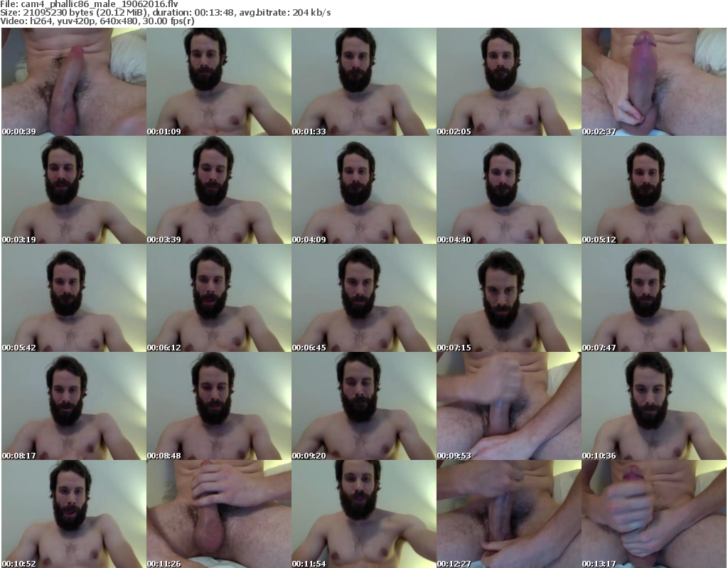This screenshot has width=728, height=568.
Task: Open the frame timestamped 00:08:17
Action: coord(74,406)
